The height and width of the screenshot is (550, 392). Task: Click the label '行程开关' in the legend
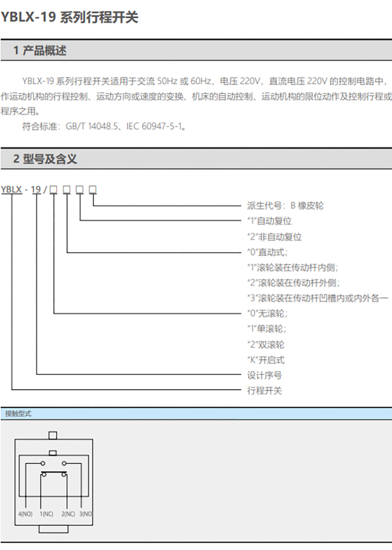[x=265, y=390]
